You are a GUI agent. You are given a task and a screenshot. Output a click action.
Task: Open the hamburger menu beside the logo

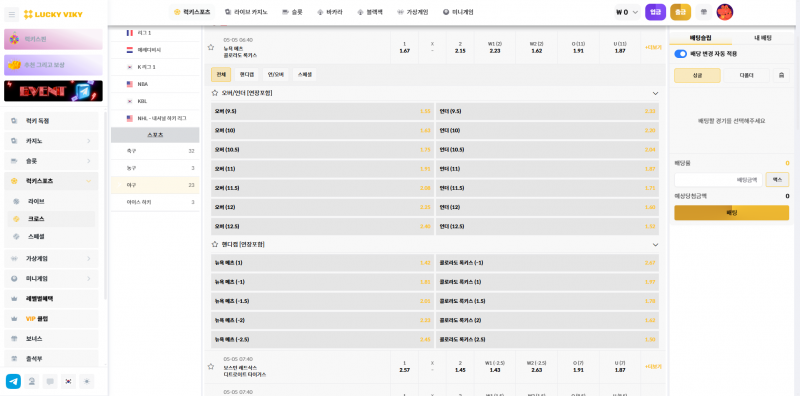pyautogui.click(x=12, y=14)
